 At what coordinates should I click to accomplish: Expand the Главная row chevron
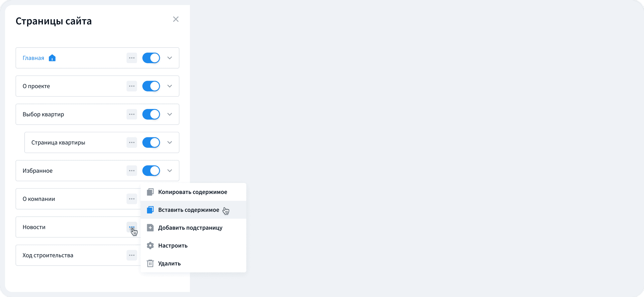pyautogui.click(x=170, y=58)
